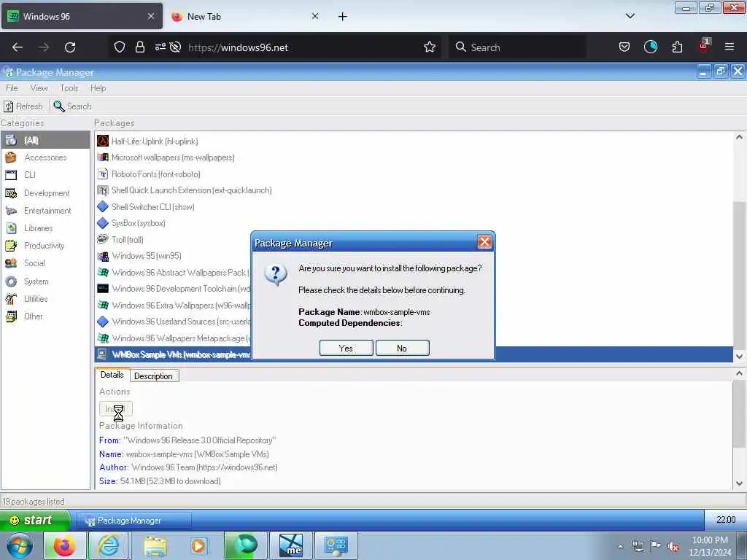Select Windows 96 Abstract Wallpapers Pack
The image size is (747, 560).
click(174, 273)
